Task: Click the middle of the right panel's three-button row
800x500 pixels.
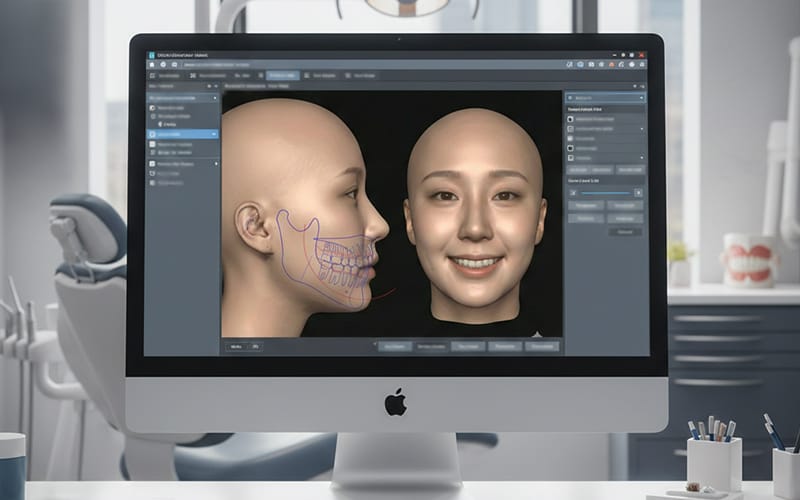Action: coord(602,169)
